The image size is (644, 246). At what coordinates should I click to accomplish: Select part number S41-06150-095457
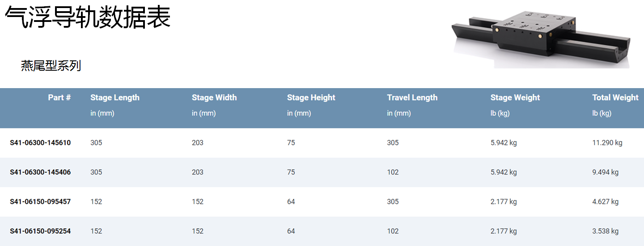pos(40,202)
